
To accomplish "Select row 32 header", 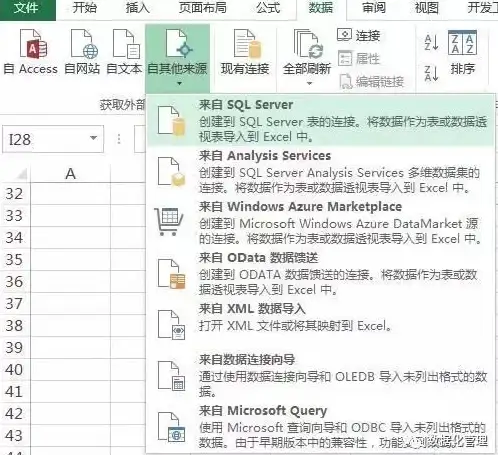I will 15,194.
